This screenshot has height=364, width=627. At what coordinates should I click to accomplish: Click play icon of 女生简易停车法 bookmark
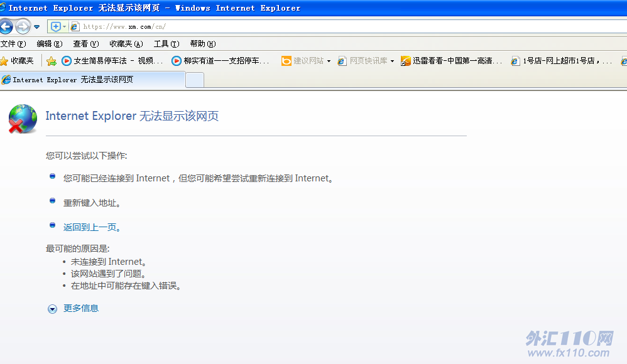pos(67,61)
